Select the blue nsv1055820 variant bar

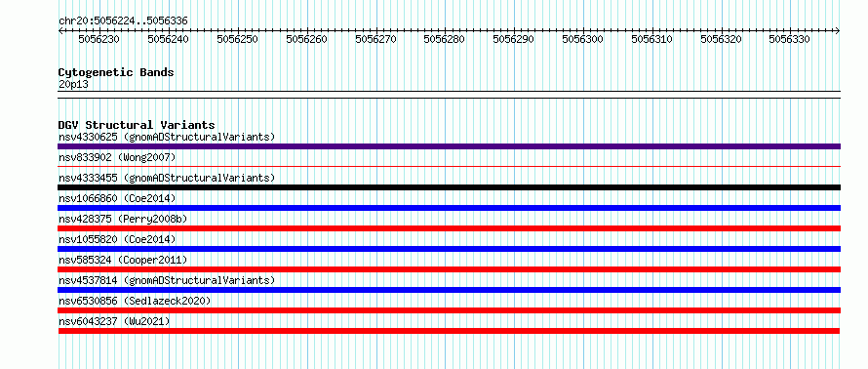(449, 249)
